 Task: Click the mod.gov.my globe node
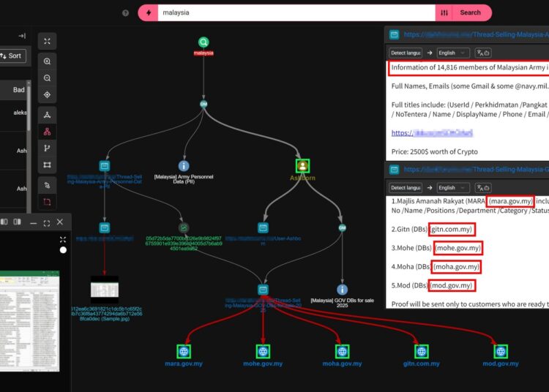coord(500,351)
